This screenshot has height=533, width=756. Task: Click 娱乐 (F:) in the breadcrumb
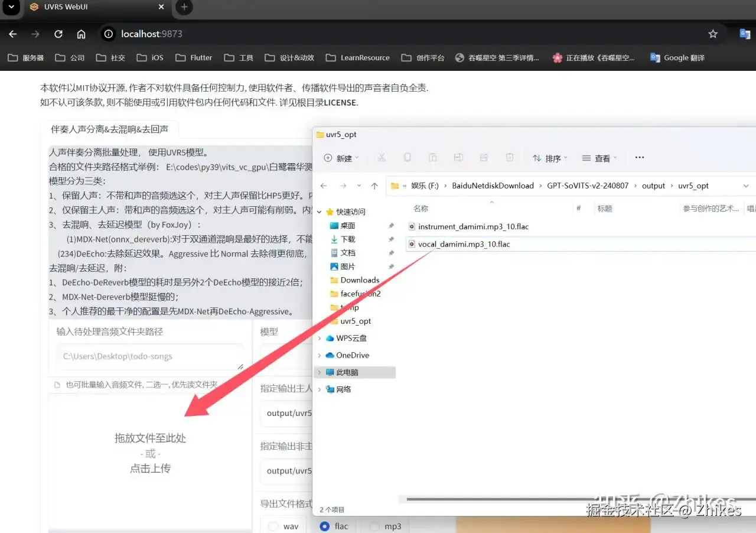tap(425, 186)
